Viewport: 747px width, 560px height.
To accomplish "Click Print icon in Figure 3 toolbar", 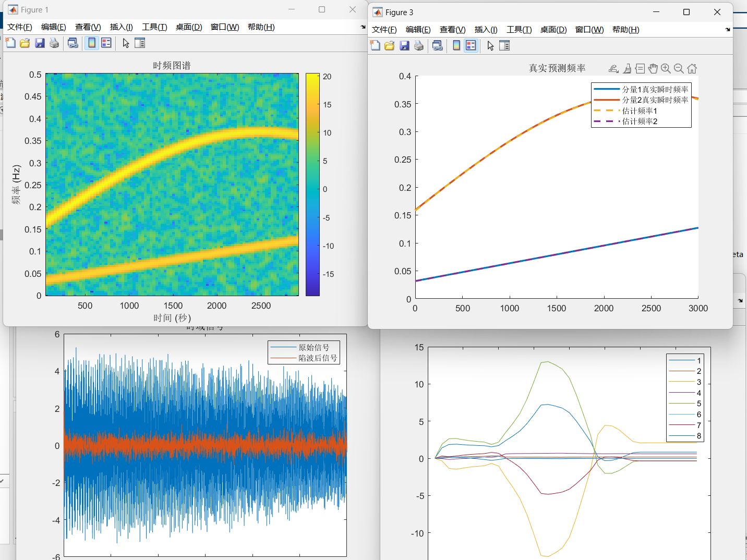I will point(419,46).
